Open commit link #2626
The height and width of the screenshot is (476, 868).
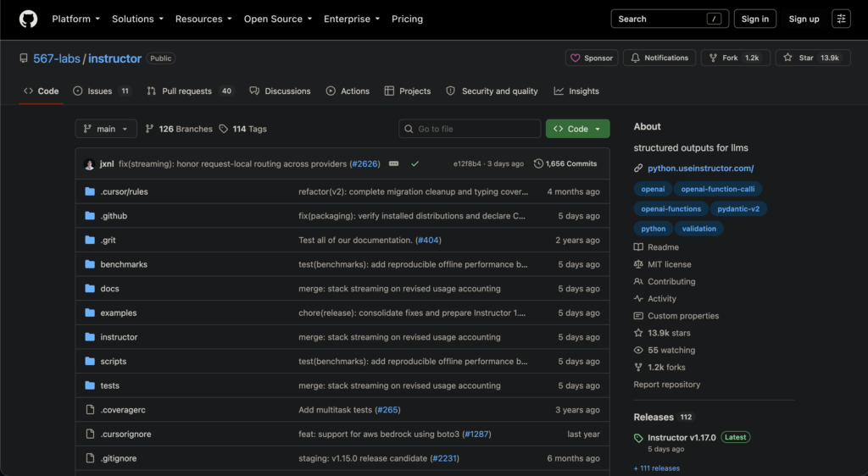(x=364, y=163)
